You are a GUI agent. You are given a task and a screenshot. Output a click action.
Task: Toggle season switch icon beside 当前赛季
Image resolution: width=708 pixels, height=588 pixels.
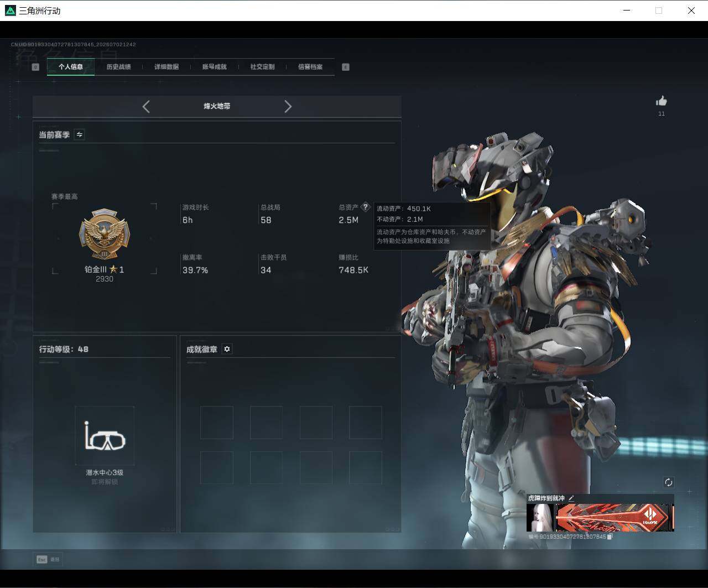click(x=80, y=134)
